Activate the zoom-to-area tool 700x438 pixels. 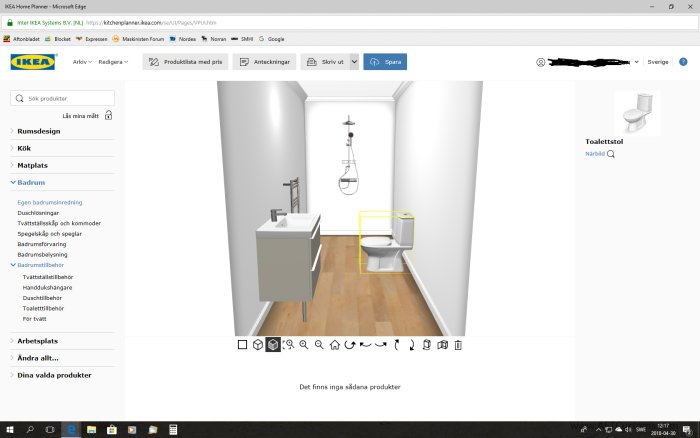pos(288,345)
